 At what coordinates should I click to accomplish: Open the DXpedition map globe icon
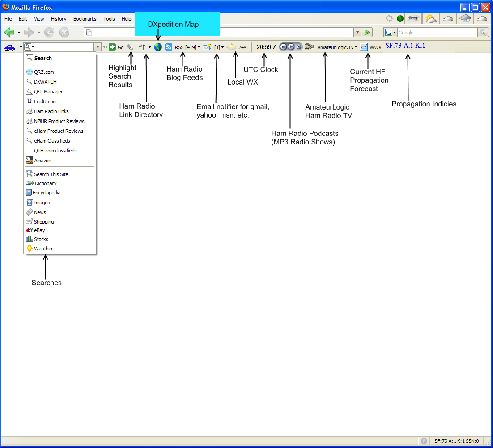[158, 47]
